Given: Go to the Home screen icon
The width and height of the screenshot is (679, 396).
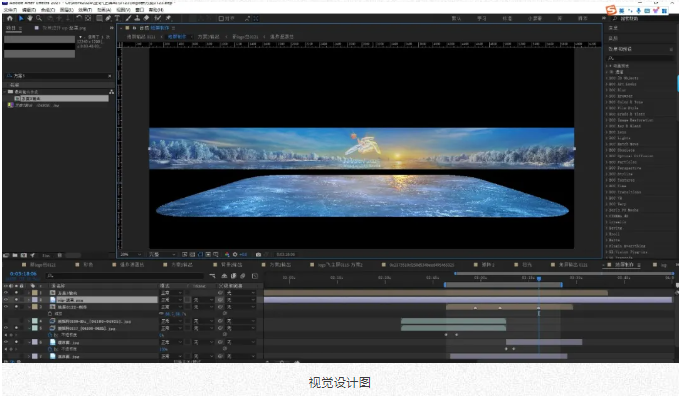Looking at the screenshot, I should tap(10, 18).
